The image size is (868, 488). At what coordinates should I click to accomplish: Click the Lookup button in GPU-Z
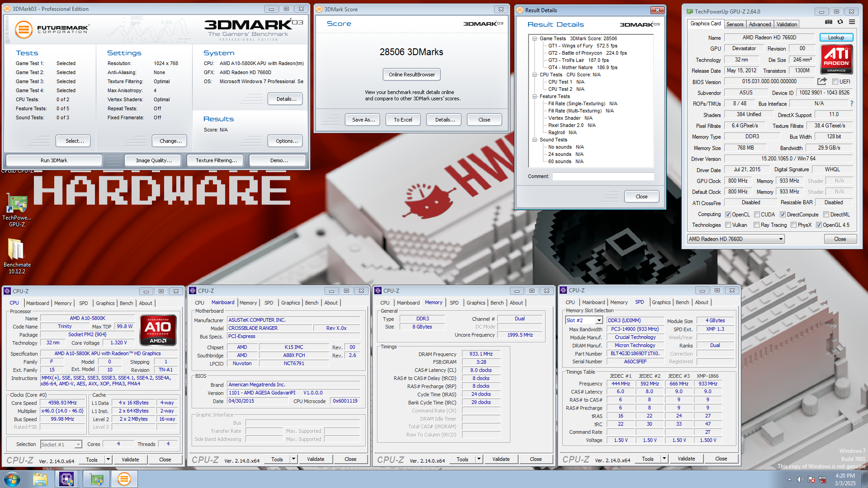[x=836, y=38]
